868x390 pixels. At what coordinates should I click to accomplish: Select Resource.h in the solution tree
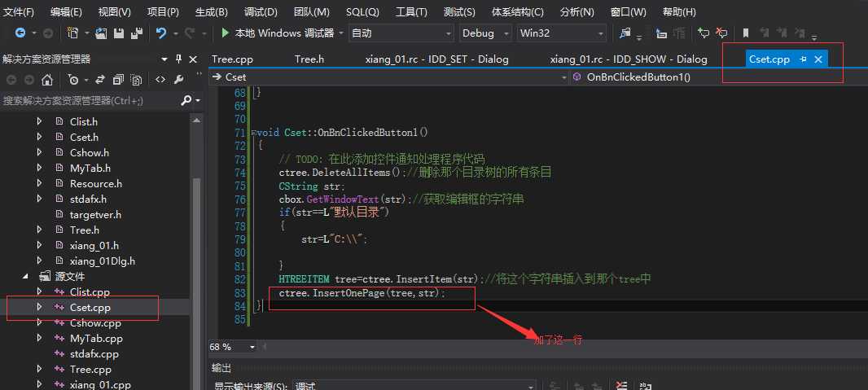[96, 183]
